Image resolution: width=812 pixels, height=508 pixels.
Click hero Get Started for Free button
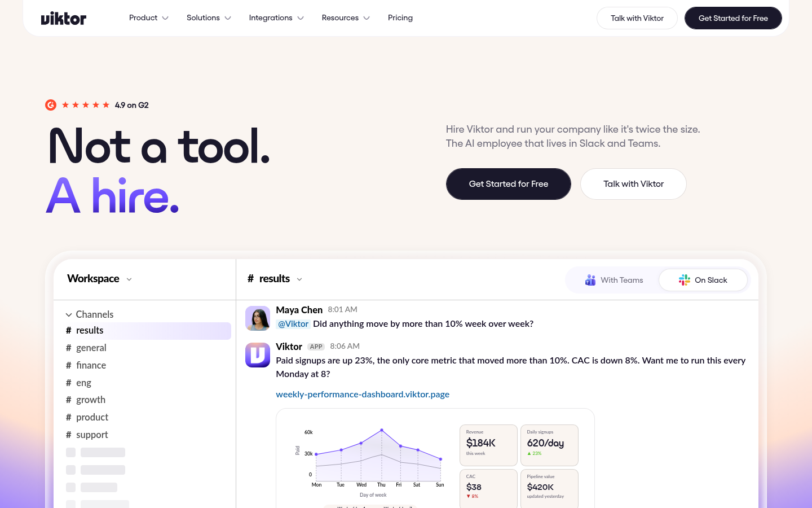pyautogui.click(x=509, y=184)
